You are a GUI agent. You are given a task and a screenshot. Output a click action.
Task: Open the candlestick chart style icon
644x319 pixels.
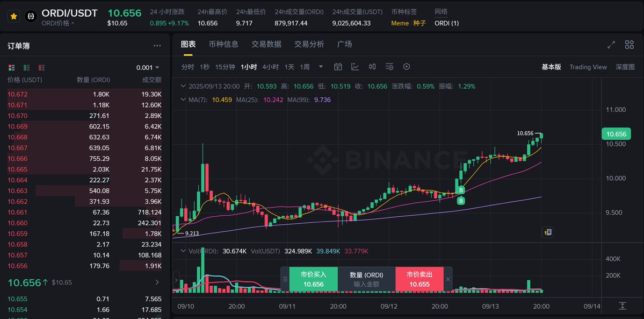coord(372,67)
